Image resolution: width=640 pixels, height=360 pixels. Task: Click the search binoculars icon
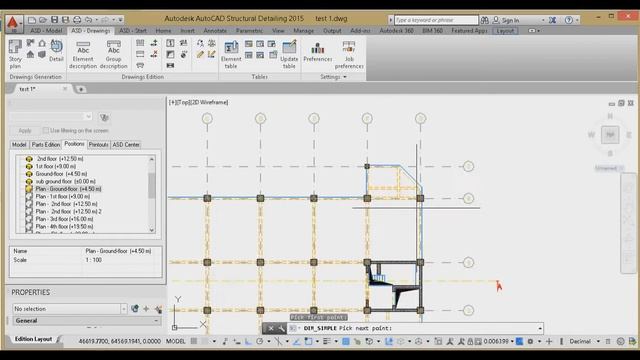coord(484,20)
